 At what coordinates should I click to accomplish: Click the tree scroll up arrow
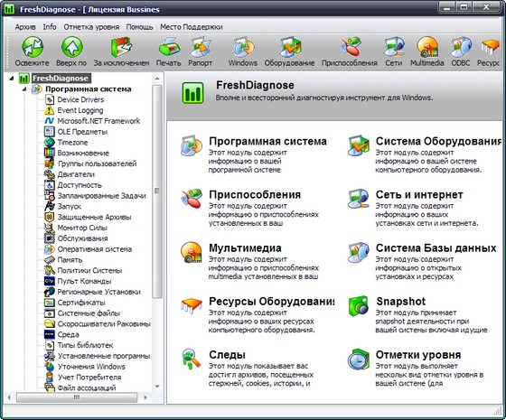point(157,79)
